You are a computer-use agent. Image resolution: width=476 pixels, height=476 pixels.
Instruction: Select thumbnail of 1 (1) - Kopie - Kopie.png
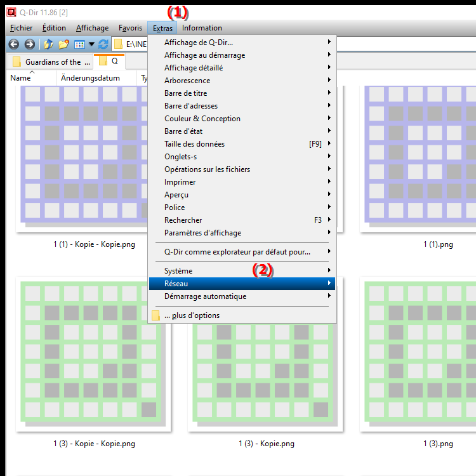pos(82,158)
